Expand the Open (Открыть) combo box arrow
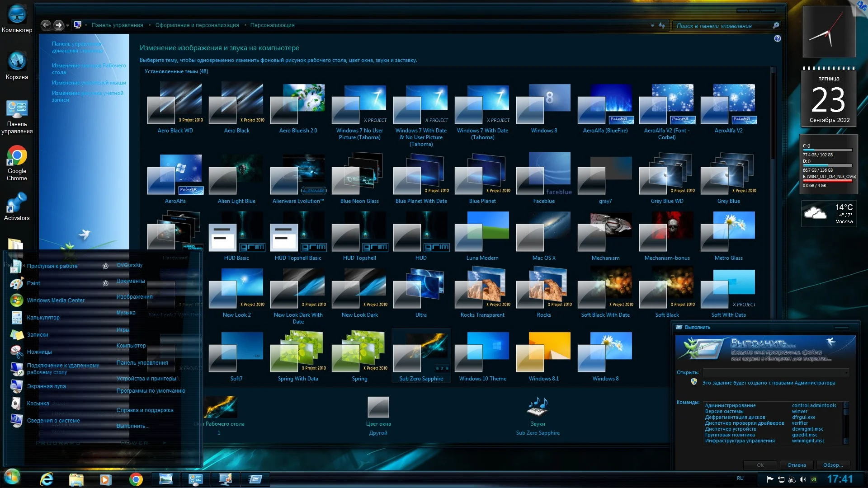This screenshot has height=488, width=868. tap(846, 373)
